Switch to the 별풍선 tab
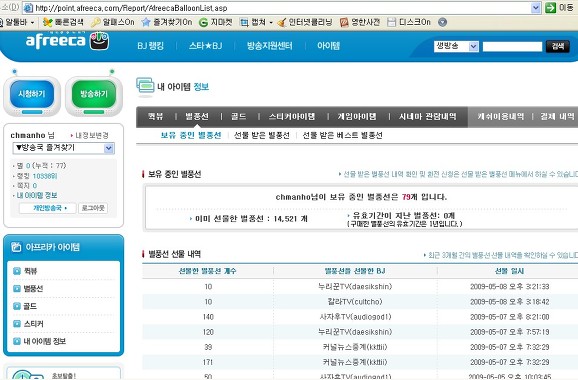 click(197, 116)
